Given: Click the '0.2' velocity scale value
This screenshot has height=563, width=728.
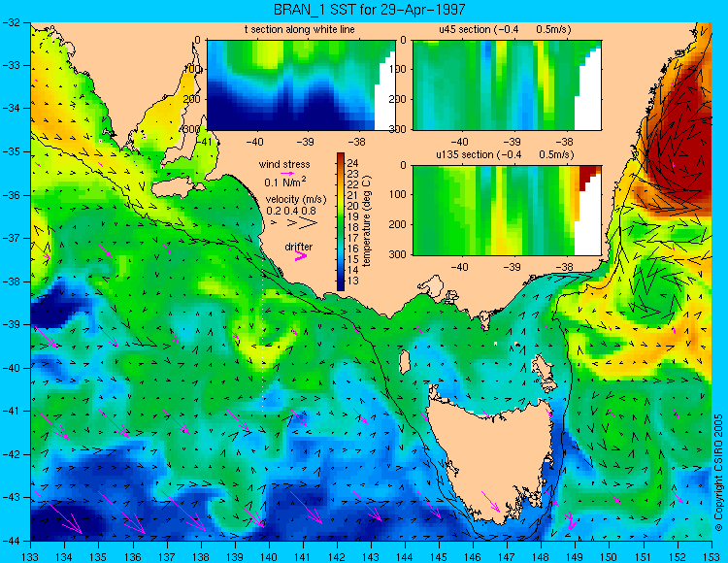Looking at the screenshot, I should [x=274, y=212].
